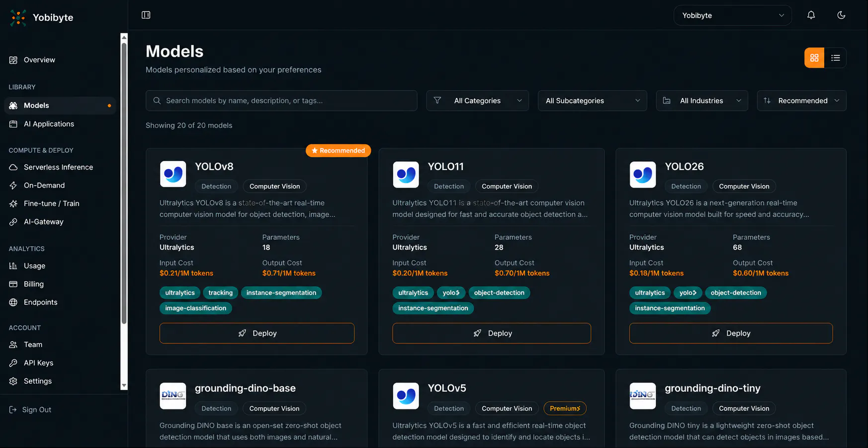This screenshot has height=448, width=868.
Task: Switch to grid view
Action: (814, 58)
